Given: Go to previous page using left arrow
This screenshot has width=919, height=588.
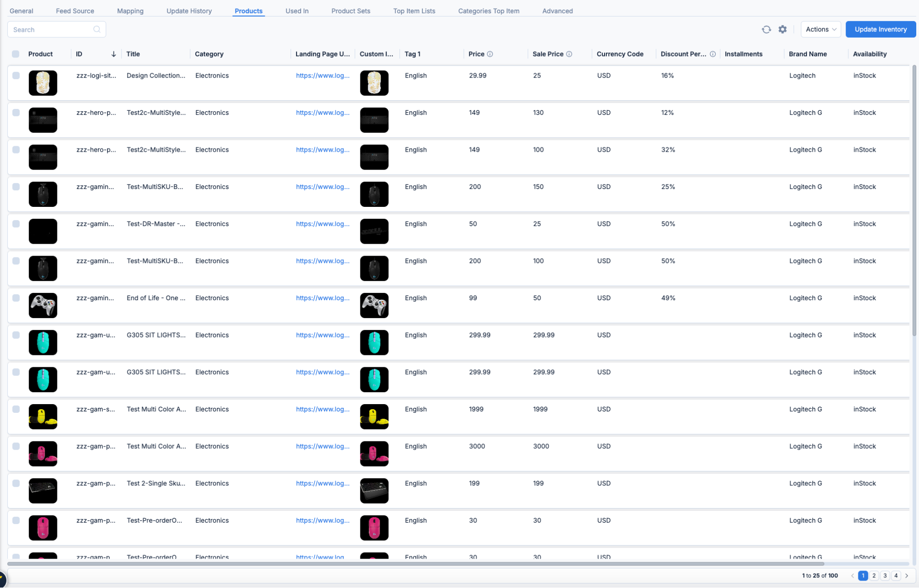Looking at the screenshot, I should tap(852, 576).
